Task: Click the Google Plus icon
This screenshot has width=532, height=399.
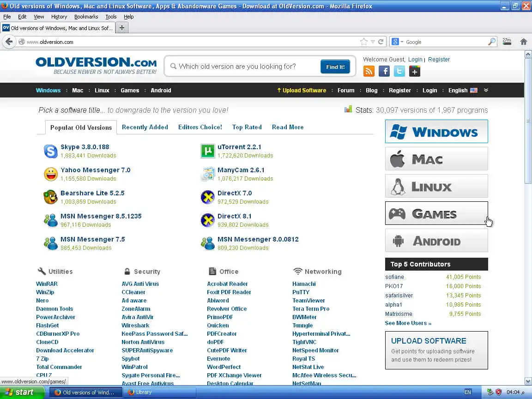Action: coord(415,71)
